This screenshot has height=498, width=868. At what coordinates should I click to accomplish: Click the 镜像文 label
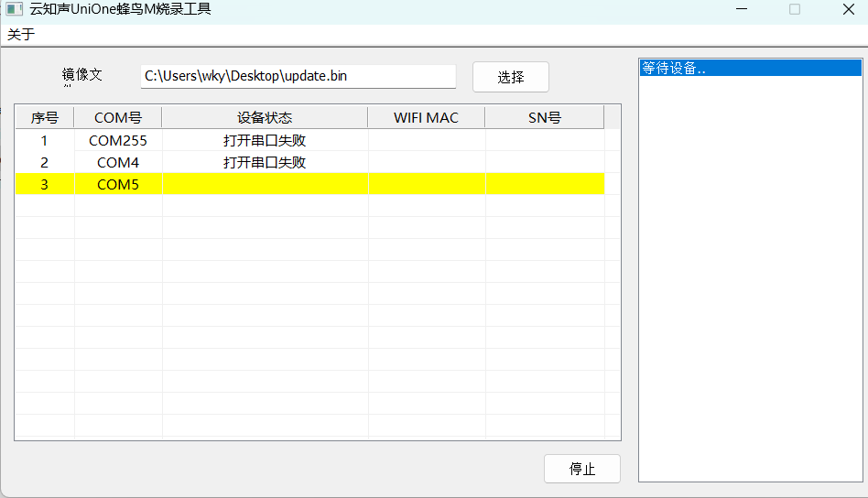pyautogui.click(x=81, y=75)
